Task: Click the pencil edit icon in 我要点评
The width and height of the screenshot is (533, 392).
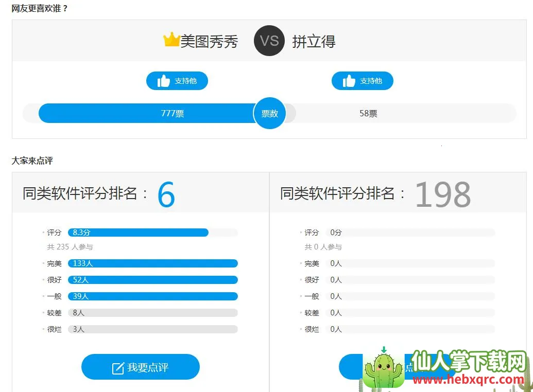Action: click(118, 368)
